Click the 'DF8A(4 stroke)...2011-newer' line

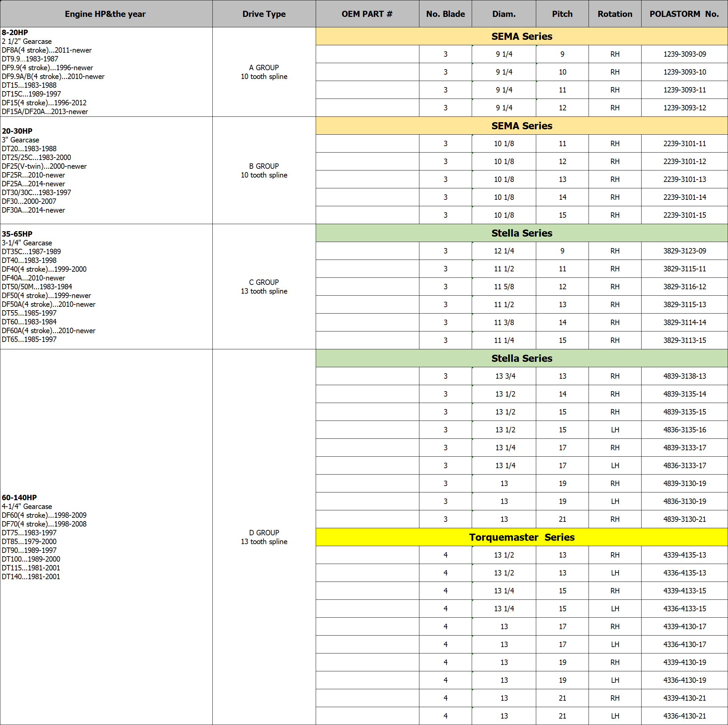coord(47,50)
